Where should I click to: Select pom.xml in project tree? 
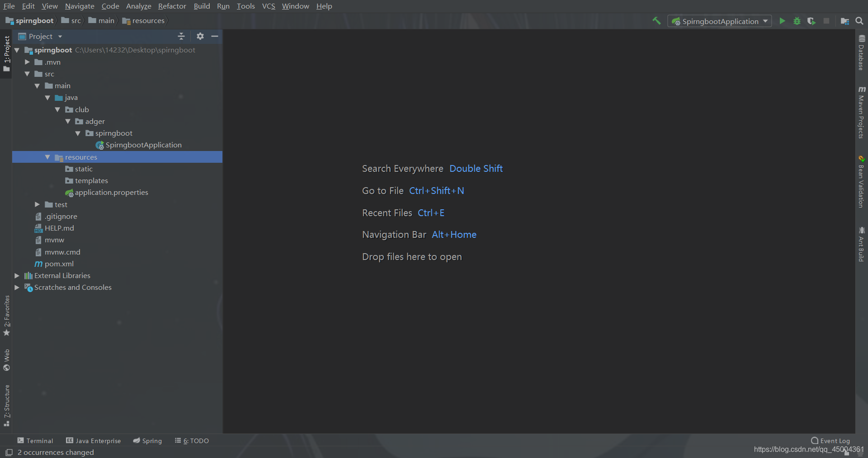click(59, 264)
